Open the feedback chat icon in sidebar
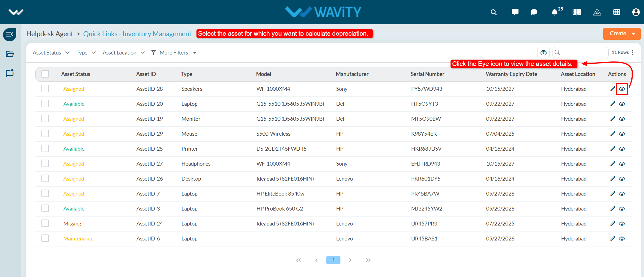Image resolution: width=644 pixels, height=277 pixels. click(10, 73)
